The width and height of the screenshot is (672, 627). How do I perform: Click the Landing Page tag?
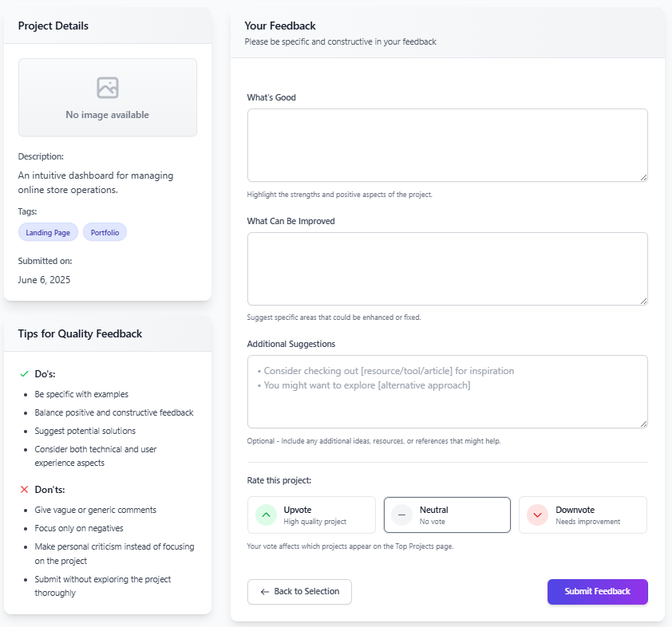[48, 232]
